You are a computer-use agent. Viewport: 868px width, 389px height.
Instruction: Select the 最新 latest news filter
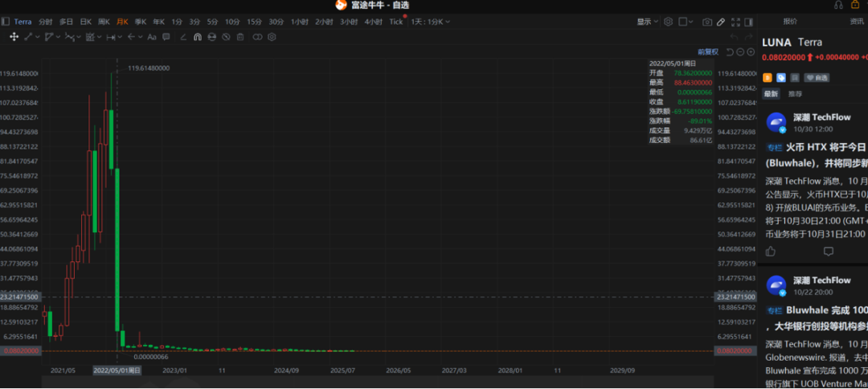click(x=771, y=94)
